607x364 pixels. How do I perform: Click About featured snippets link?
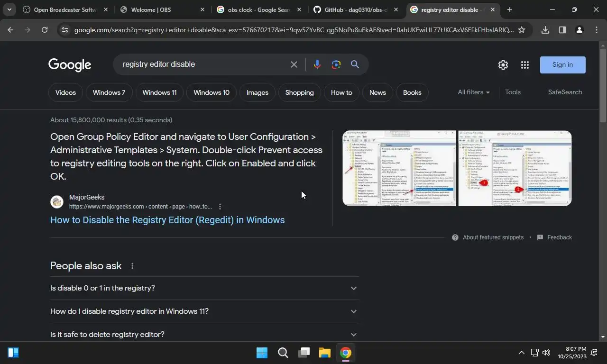(493, 237)
